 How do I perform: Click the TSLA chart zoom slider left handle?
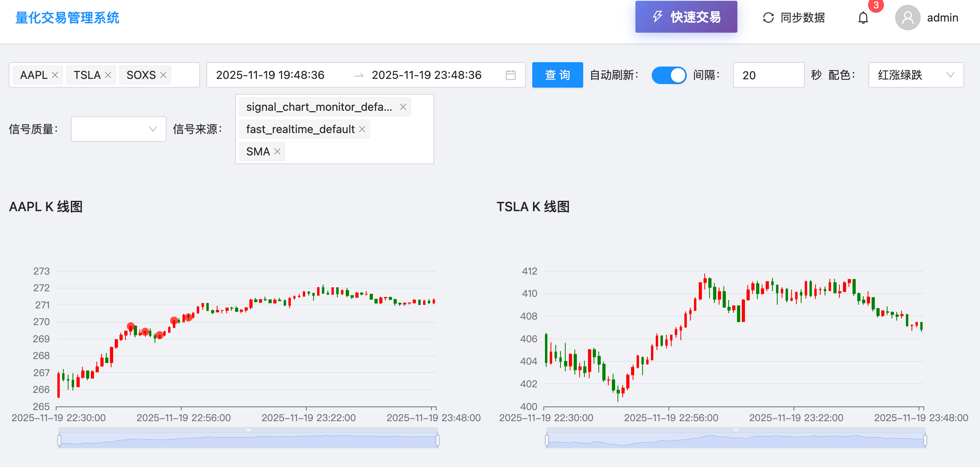click(547, 440)
